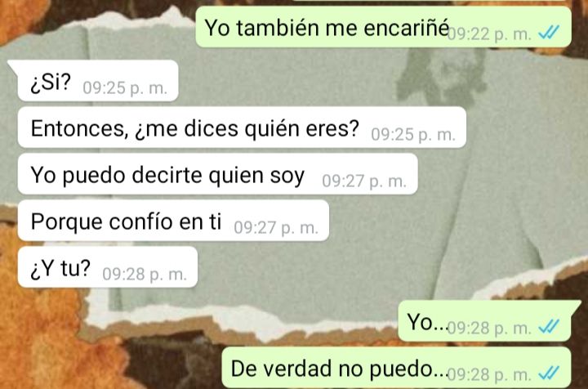Viewport: 588px width, 389px height.
Task: Tap the 09:25 time on "Entonces" message
Action: pyautogui.click(x=413, y=135)
